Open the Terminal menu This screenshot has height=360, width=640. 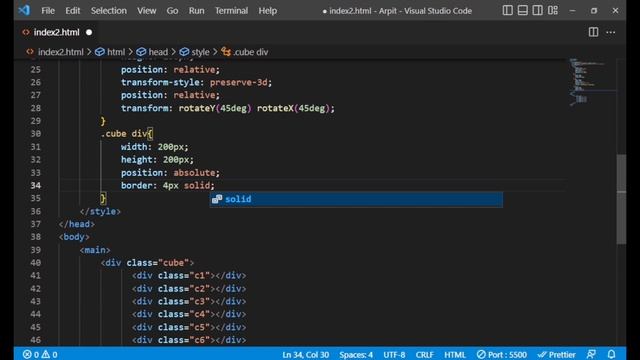point(231,11)
